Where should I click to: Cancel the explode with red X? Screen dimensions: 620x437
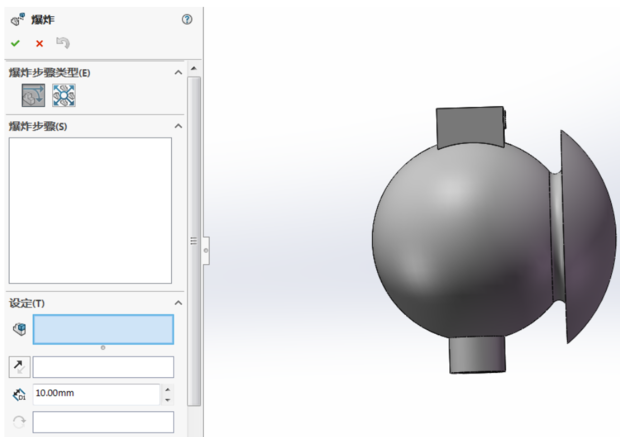pos(39,44)
